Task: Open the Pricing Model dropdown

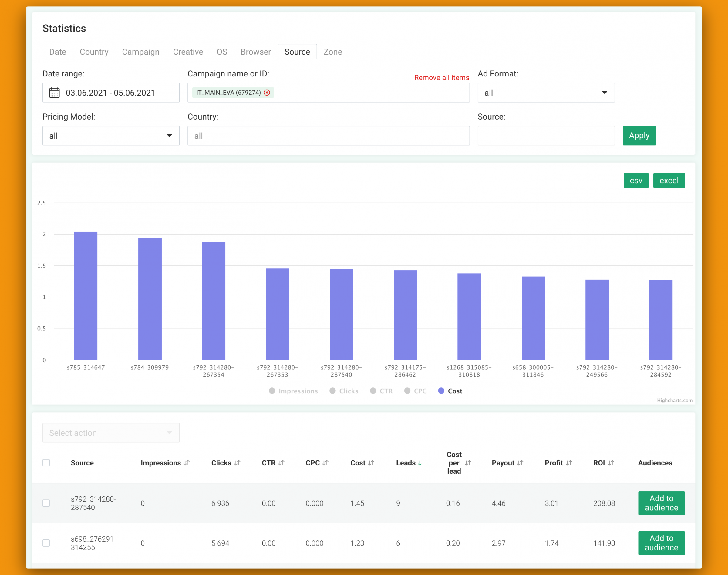Action: 111,136
